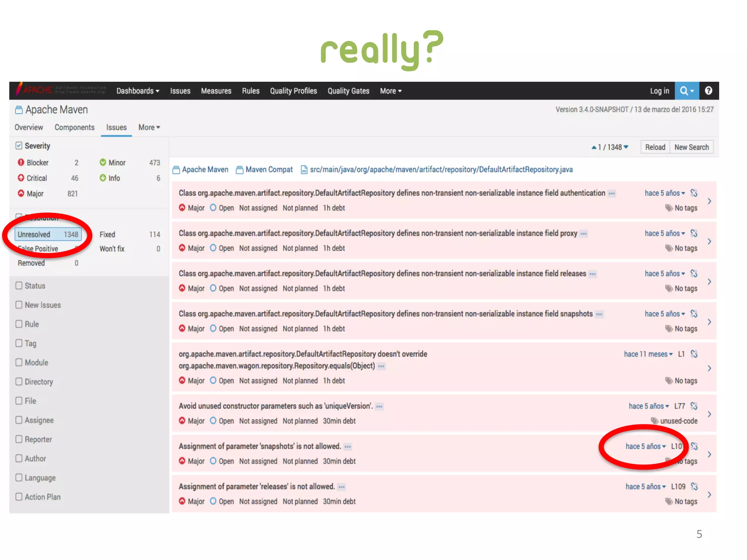The image size is (747, 560).
Task: Toggle the Severity filter checkbox
Action: 19,146
